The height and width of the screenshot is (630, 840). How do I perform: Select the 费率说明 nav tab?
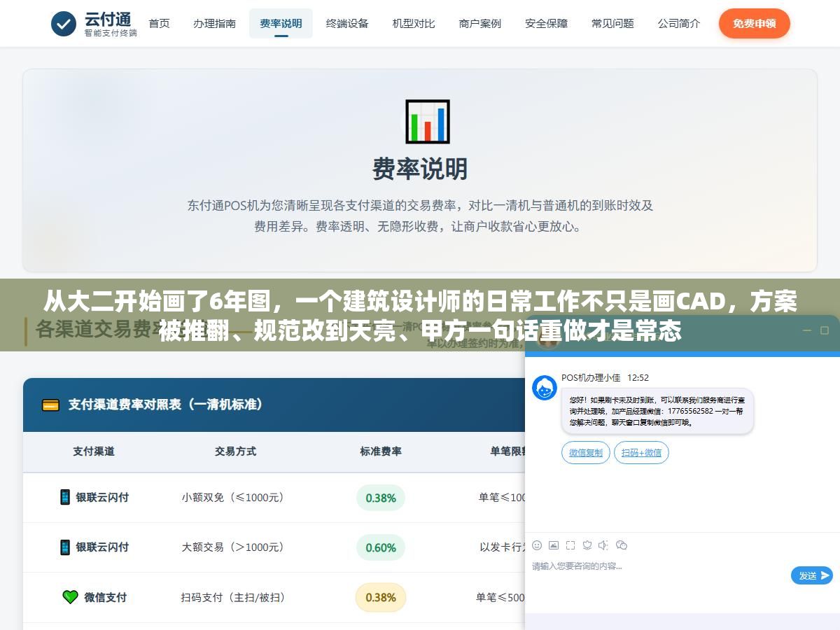pyautogui.click(x=281, y=23)
